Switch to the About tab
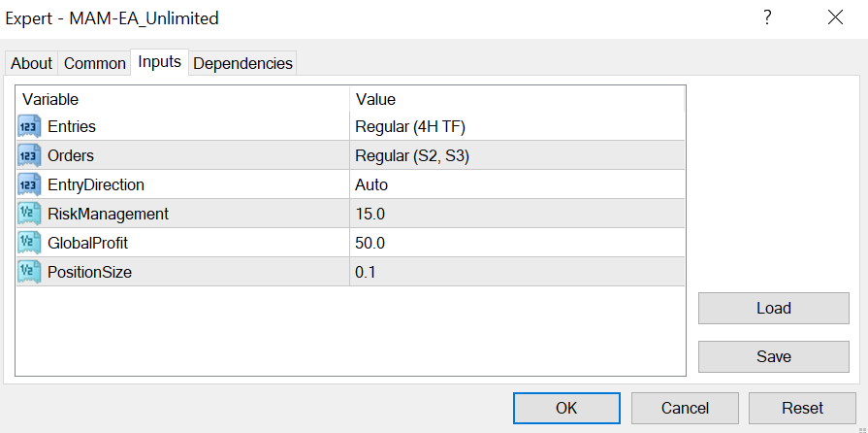Screen dimensions: 868x433 [x=31, y=63]
